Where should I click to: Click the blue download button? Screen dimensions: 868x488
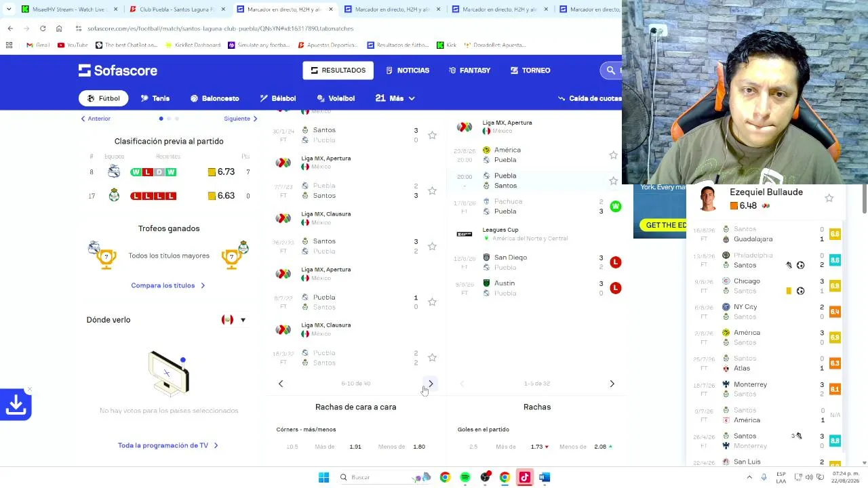pos(16,405)
